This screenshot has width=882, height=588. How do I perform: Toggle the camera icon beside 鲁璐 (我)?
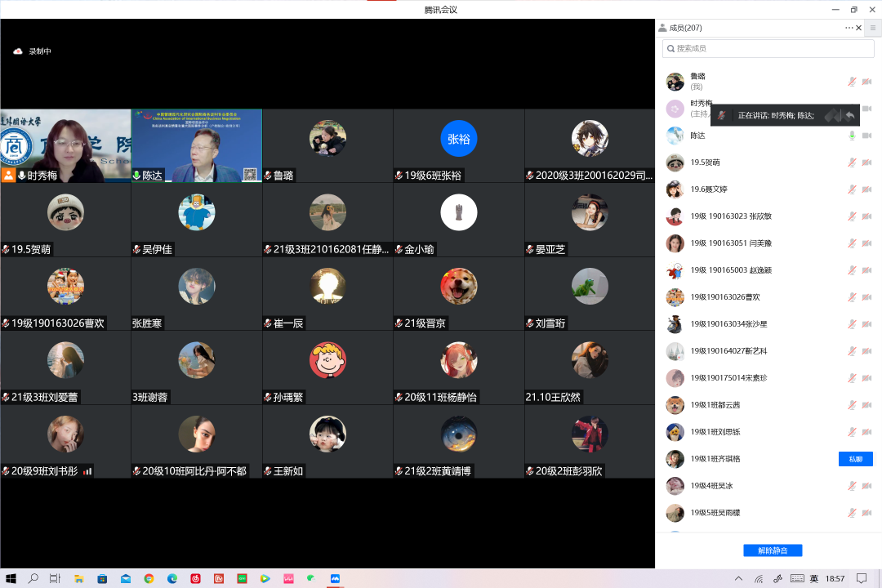(866, 82)
